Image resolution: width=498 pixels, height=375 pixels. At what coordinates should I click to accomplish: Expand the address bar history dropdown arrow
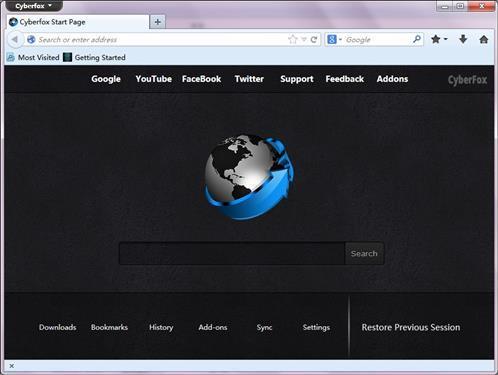click(x=304, y=40)
